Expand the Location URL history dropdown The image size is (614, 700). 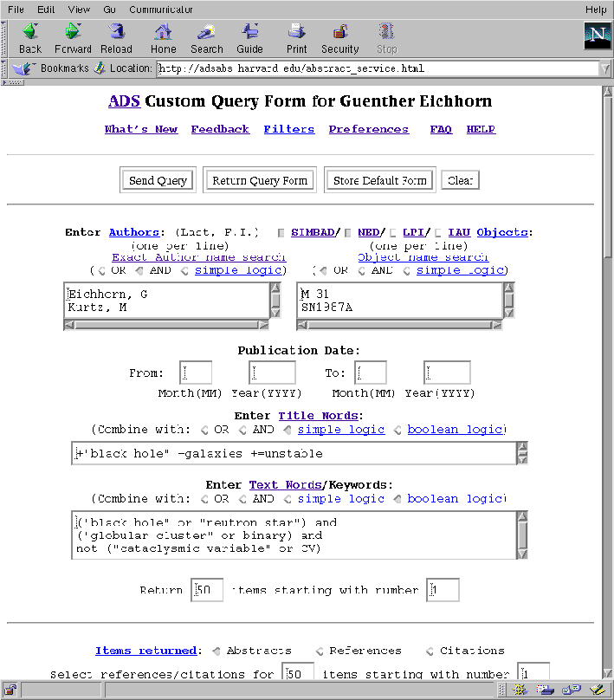[605, 68]
